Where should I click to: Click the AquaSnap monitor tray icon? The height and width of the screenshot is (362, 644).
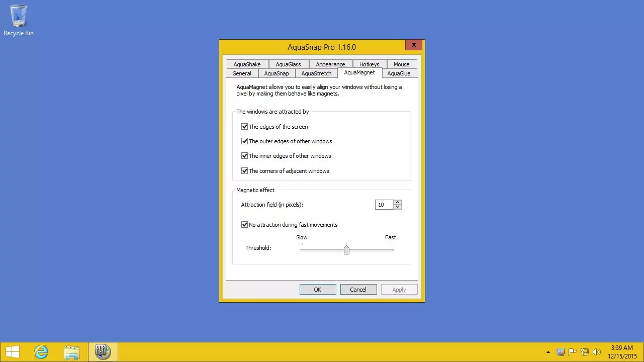(561, 352)
